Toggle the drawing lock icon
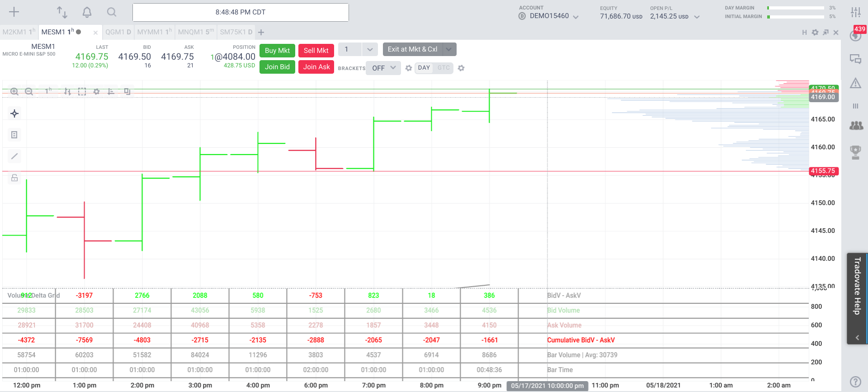The width and height of the screenshot is (868, 392). pos(14,178)
